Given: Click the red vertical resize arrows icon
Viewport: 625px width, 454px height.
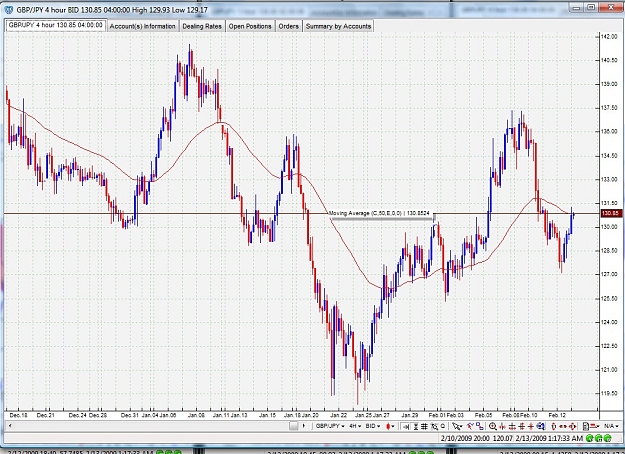Looking at the screenshot, I should 554,426.
